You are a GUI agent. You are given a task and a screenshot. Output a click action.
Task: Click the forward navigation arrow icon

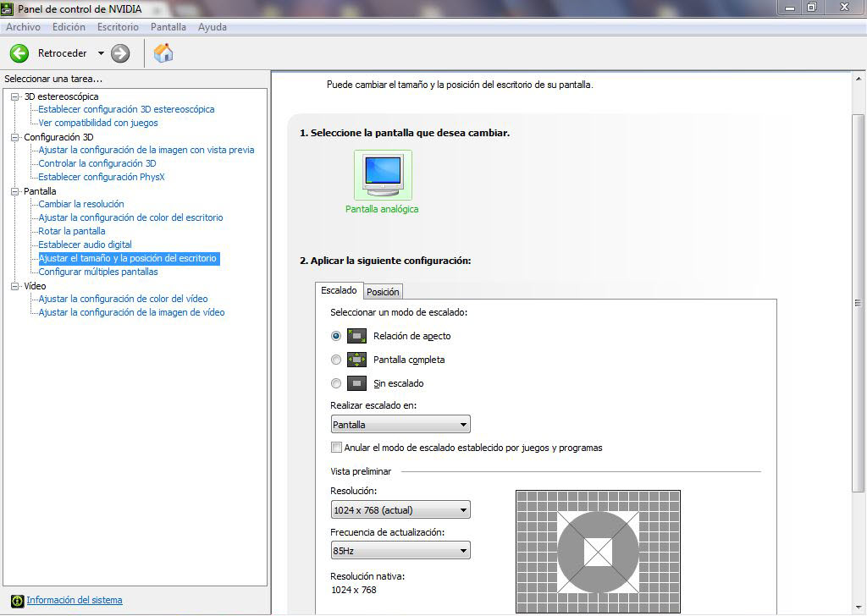[120, 53]
